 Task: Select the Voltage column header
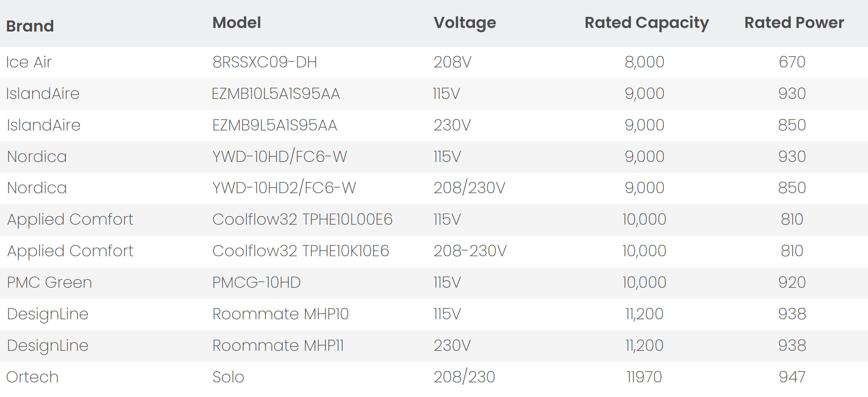tap(465, 23)
